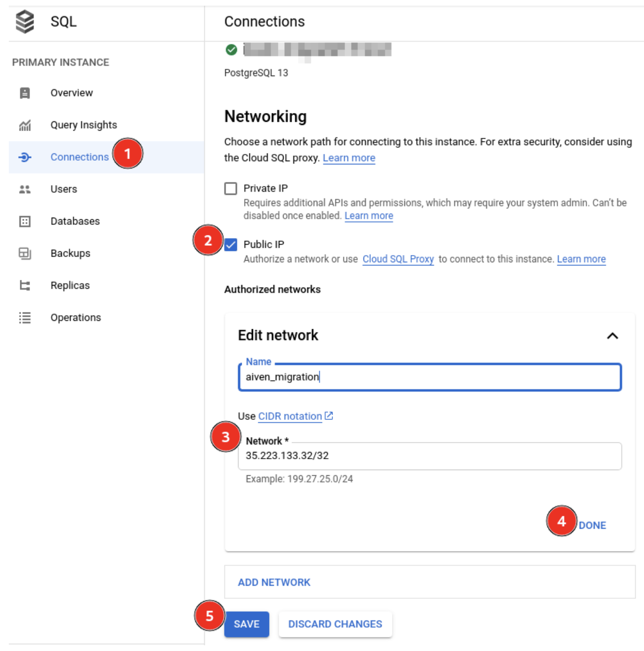Click the Overview document icon

pyautogui.click(x=25, y=93)
